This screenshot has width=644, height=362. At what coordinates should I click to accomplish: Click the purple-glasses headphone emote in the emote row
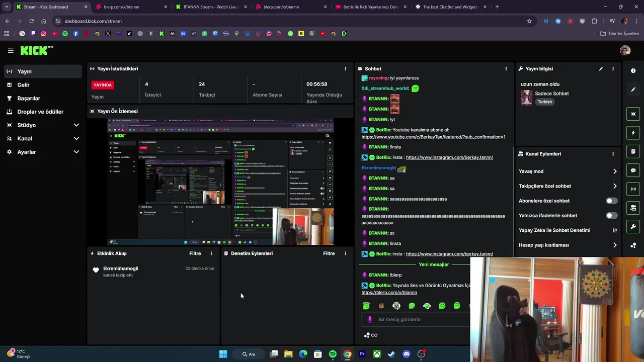pyautogui.click(x=396, y=306)
